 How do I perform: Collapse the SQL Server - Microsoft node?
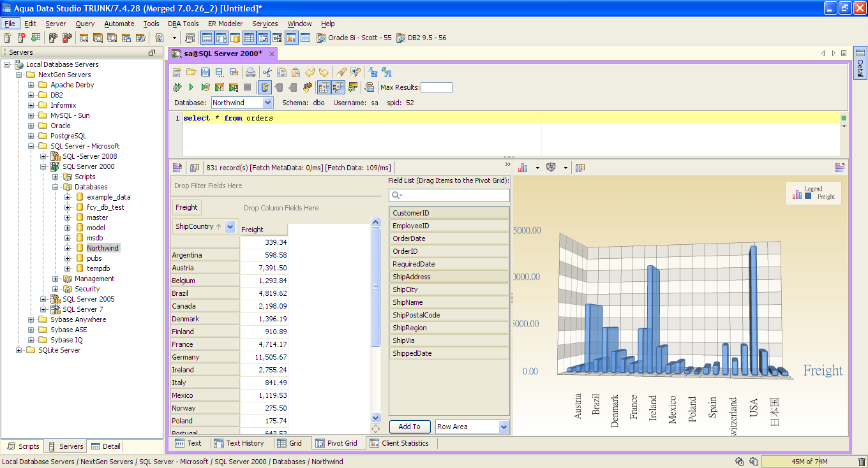pyautogui.click(x=31, y=146)
